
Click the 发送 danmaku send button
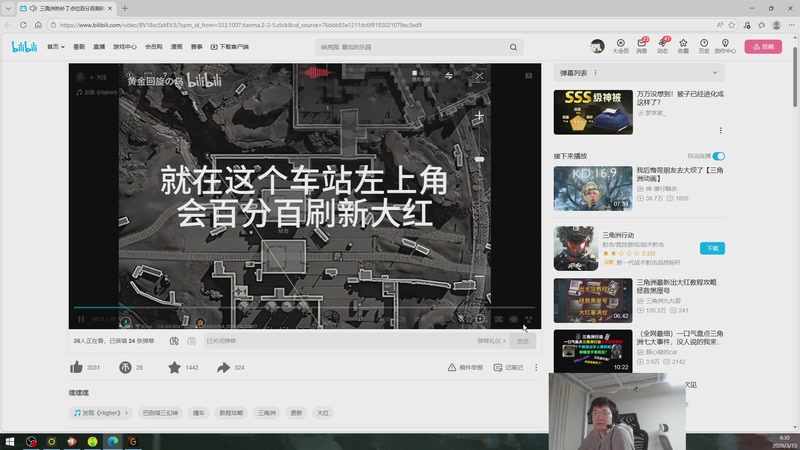click(522, 341)
